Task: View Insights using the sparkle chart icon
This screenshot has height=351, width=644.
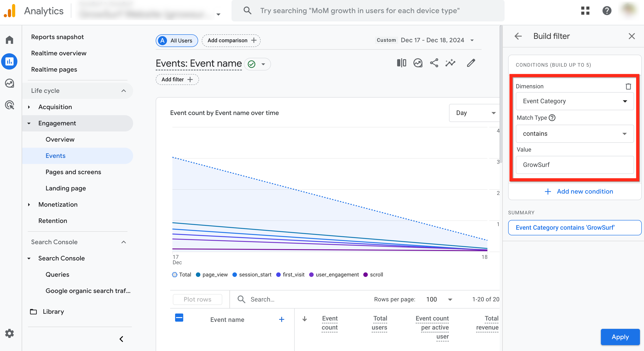Action: (450, 63)
